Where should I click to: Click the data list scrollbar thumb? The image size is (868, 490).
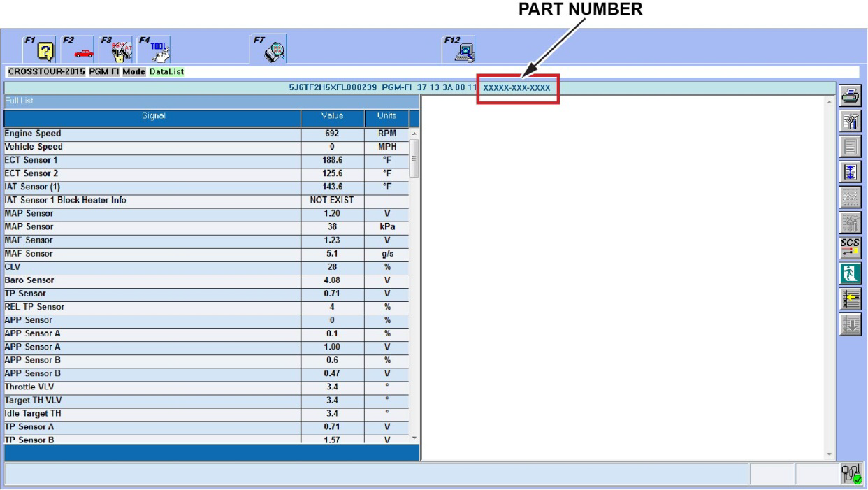pos(414,158)
